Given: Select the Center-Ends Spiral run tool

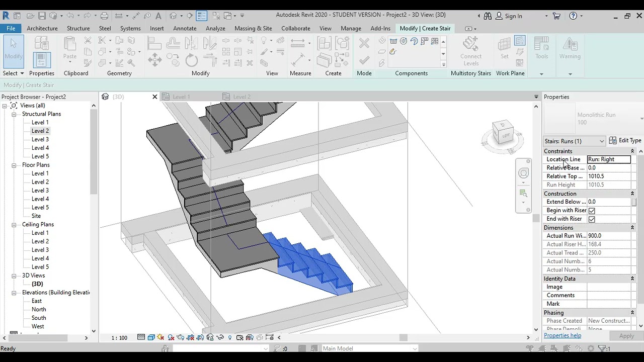Looking at the screenshot, I should point(414,41).
